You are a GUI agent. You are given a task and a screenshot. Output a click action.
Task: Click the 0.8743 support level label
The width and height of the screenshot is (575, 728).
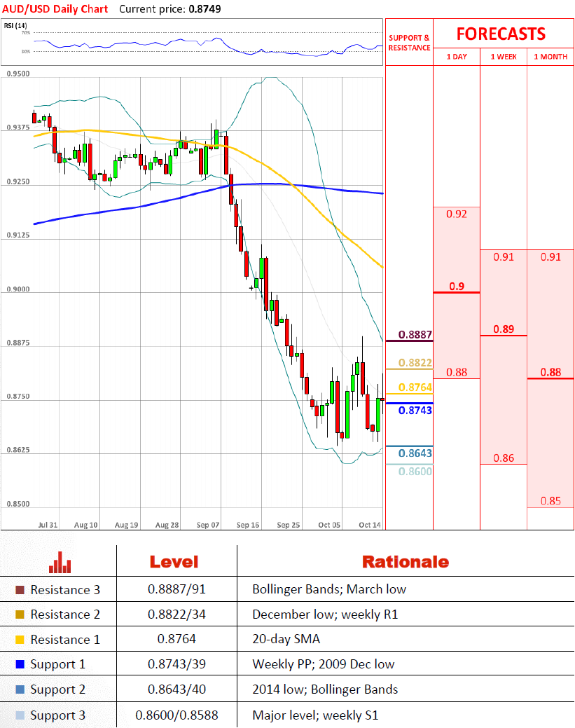pyautogui.click(x=415, y=411)
